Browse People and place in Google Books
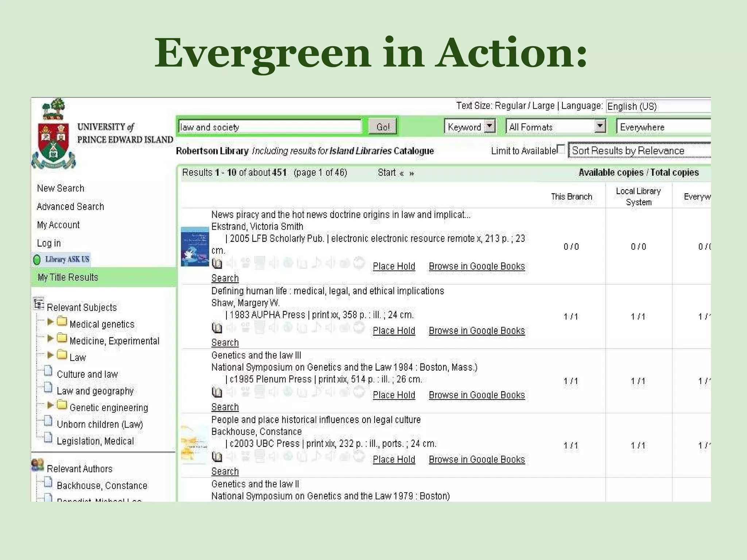The image size is (747, 560). 477,460
